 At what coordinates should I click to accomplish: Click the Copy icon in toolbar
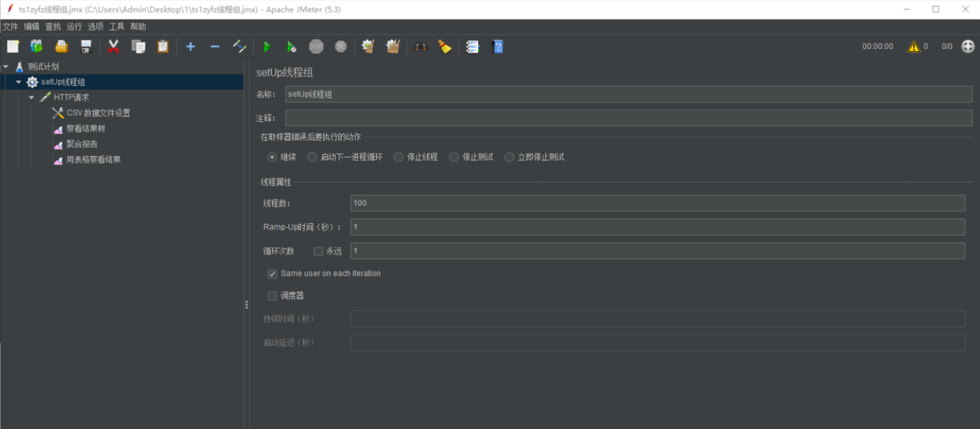pyautogui.click(x=139, y=47)
